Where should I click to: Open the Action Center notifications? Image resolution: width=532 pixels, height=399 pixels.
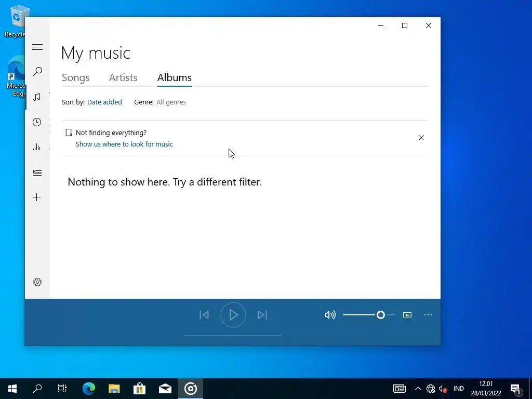tap(516, 389)
